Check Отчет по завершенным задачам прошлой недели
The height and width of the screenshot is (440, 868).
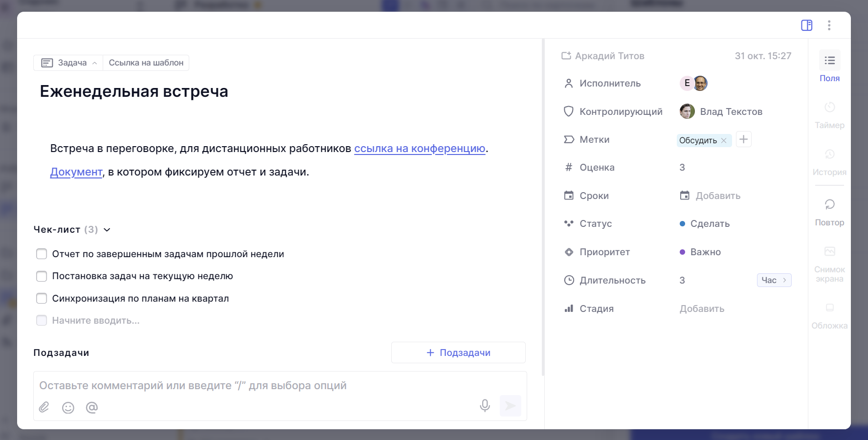42,254
